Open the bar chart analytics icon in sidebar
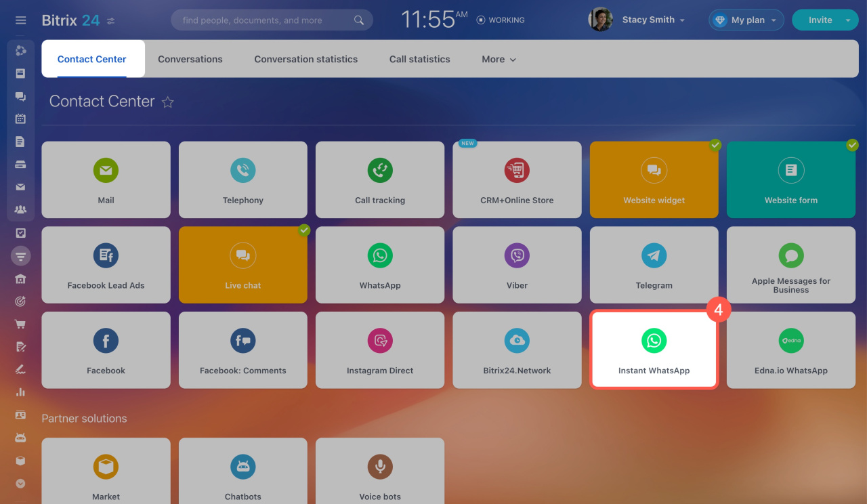This screenshot has width=867, height=504. (20, 392)
